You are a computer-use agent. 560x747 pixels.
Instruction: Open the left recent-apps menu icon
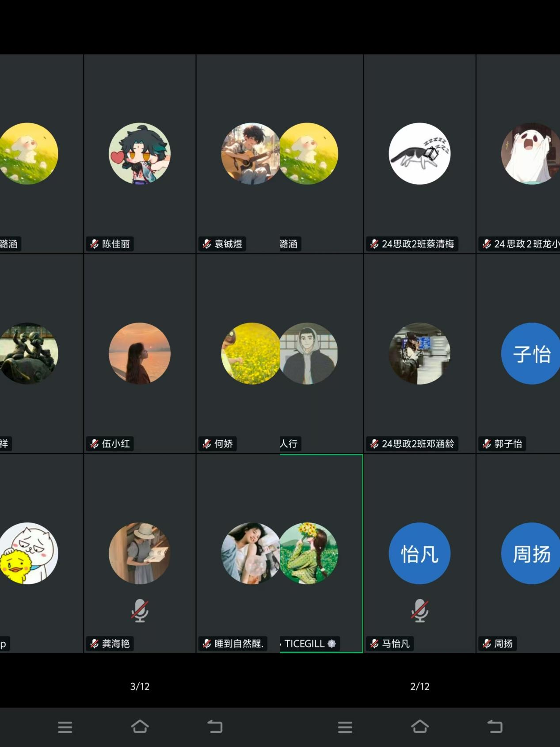pos(65,727)
